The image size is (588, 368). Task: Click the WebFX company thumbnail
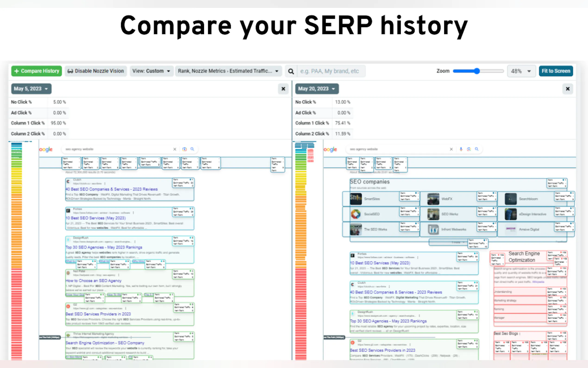[x=433, y=199]
